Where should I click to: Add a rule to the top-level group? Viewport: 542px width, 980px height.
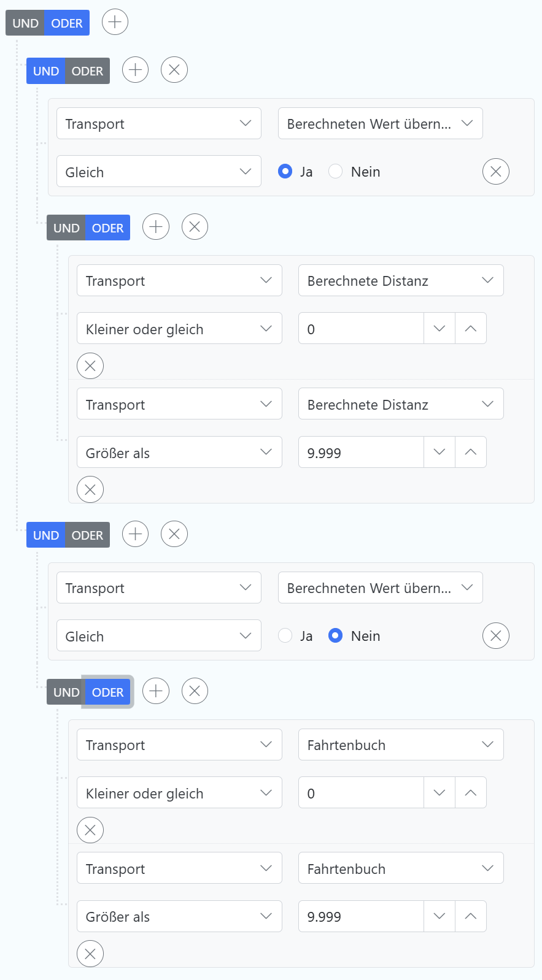coord(115,23)
